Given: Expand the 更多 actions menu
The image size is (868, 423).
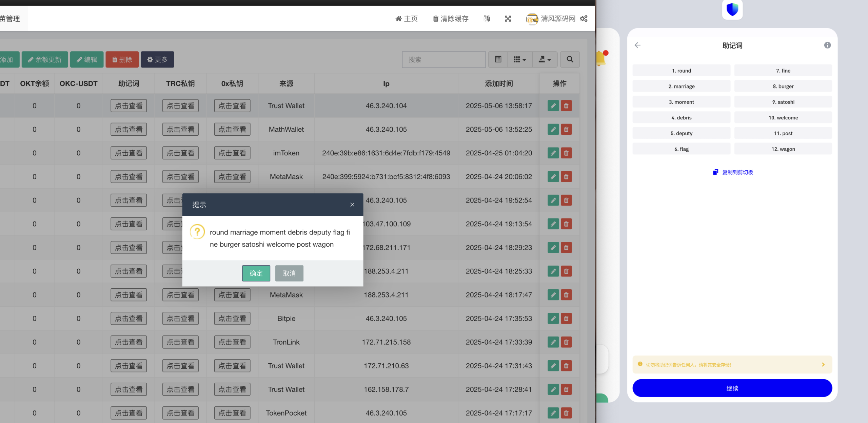Looking at the screenshot, I should 157,59.
